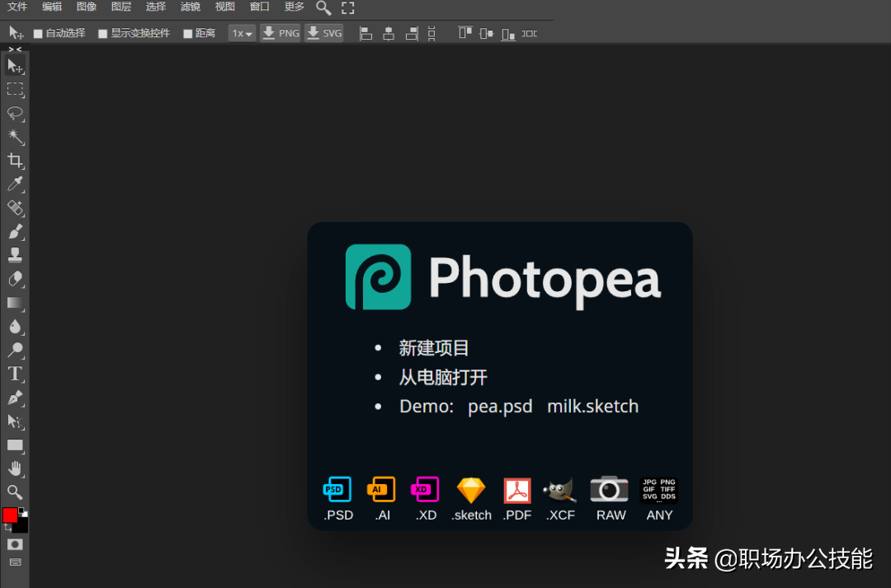Select the Eyedropper tool
The height and width of the screenshot is (588, 891).
coord(15,184)
